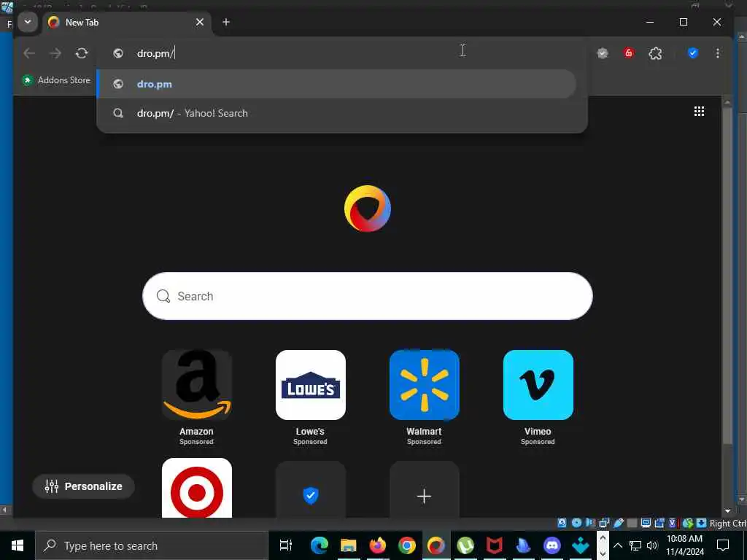Open the teal download-arrow app on the taskbar
This screenshot has width=747, height=560.
[581, 545]
